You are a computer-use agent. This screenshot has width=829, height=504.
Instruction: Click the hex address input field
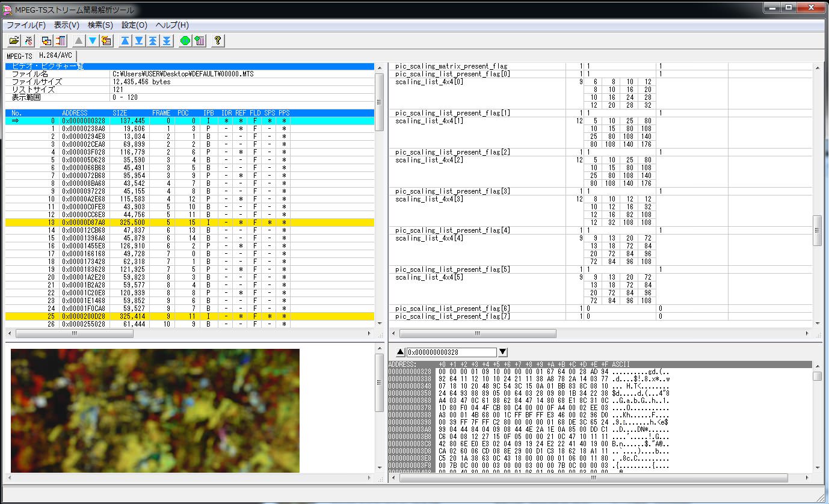click(451, 352)
